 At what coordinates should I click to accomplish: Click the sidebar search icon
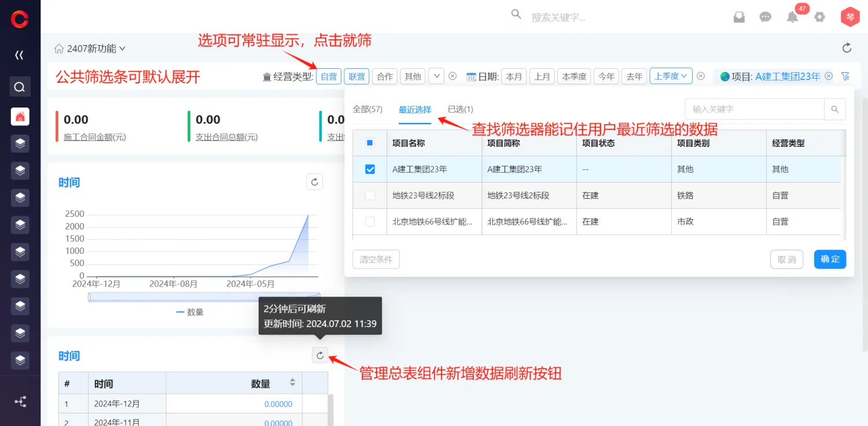20,87
